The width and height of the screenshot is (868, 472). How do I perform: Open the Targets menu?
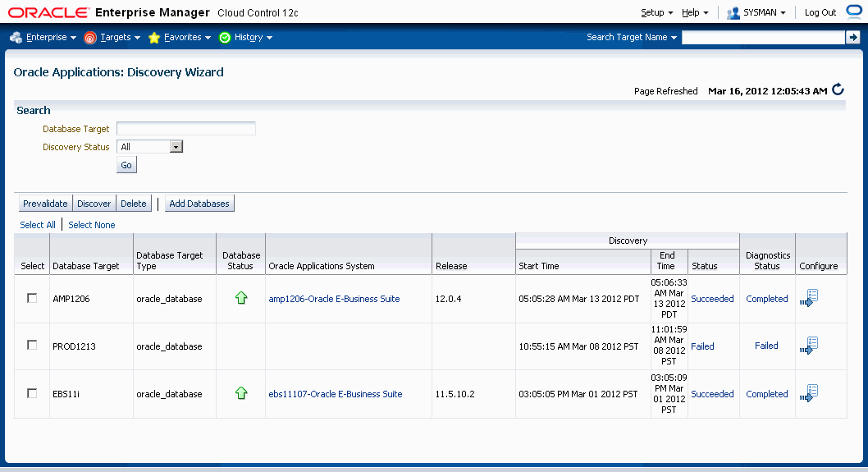tap(120, 37)
